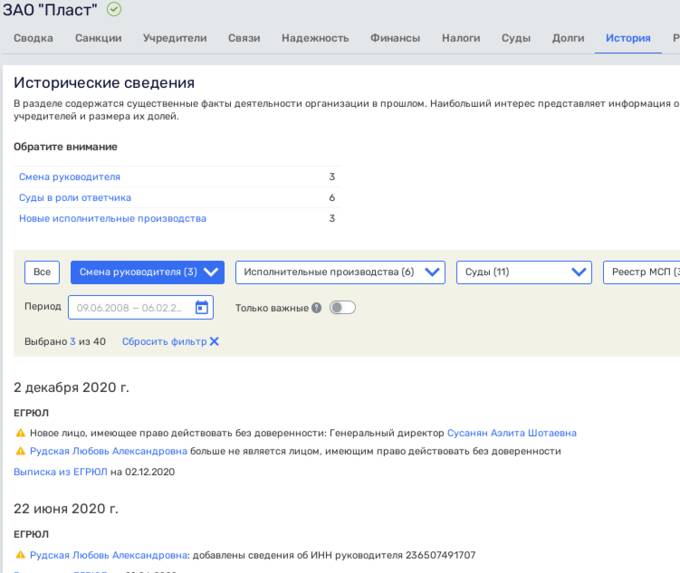Select the Связи tab

[x=244, y=38]
